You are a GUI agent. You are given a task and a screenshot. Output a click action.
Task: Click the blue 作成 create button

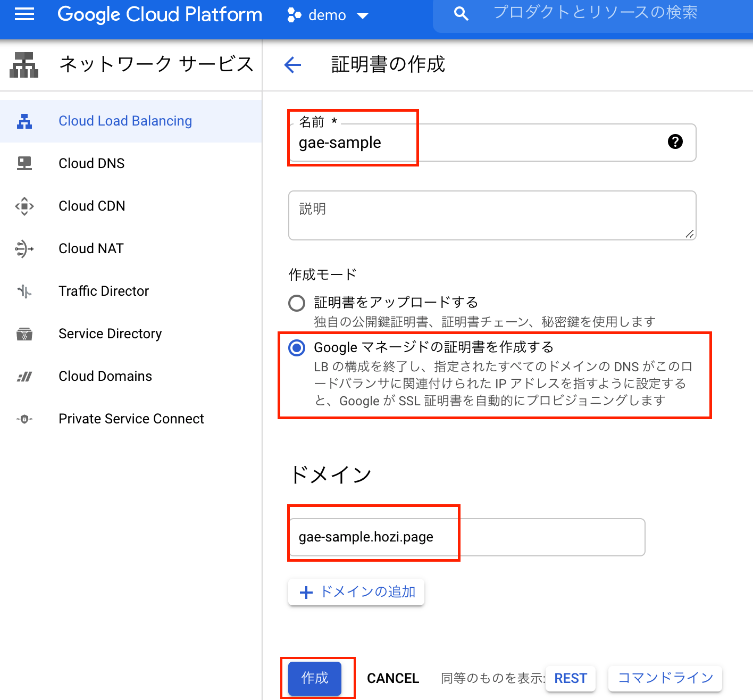pos(315,678)
